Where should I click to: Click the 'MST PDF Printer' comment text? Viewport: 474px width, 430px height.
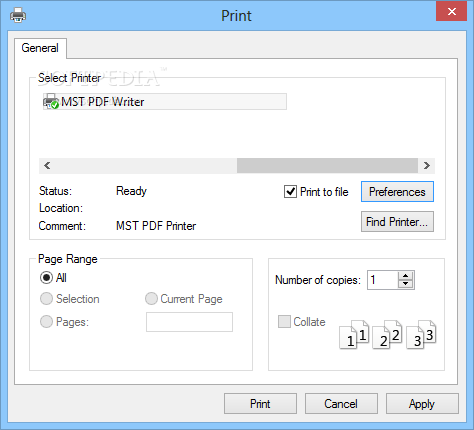[156, 226]
